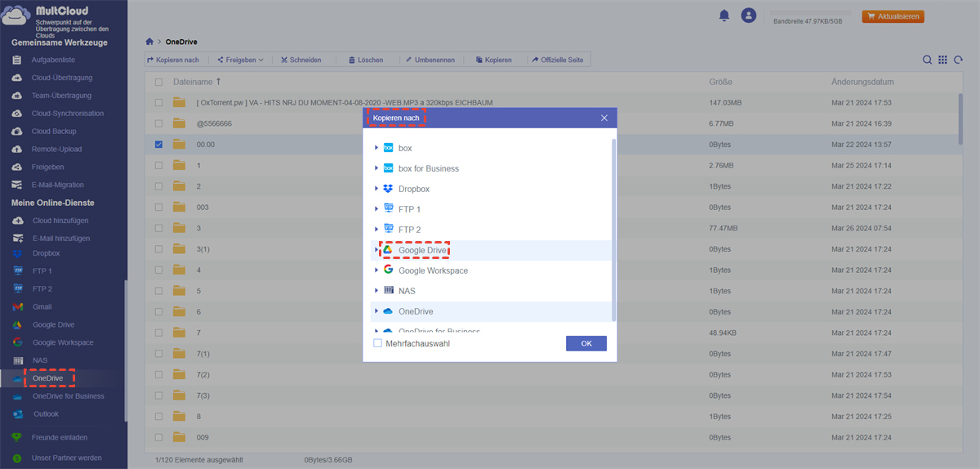This screenshot has width=980, height=469.
Task: Click the folder icon of row 003
Action: coord(180,208)
